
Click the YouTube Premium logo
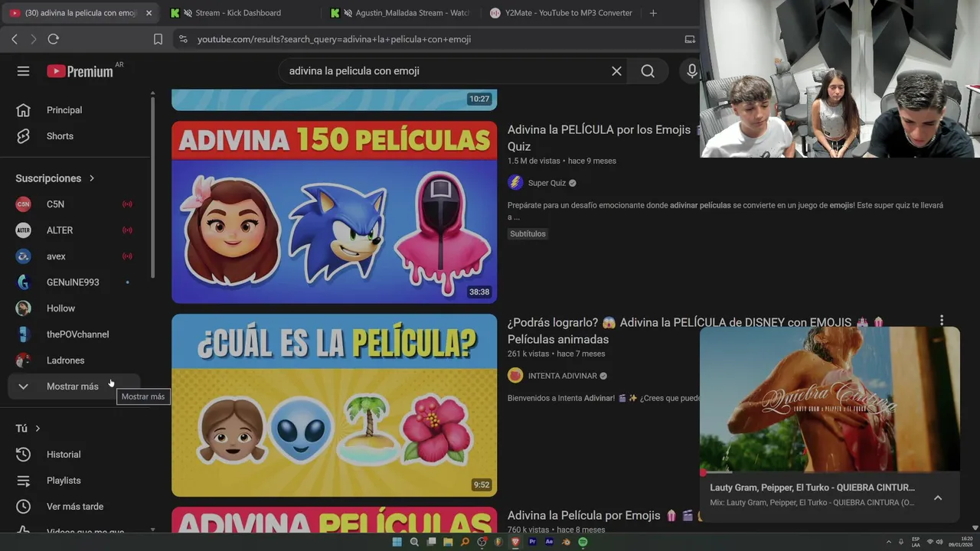(x=80, y=71)
